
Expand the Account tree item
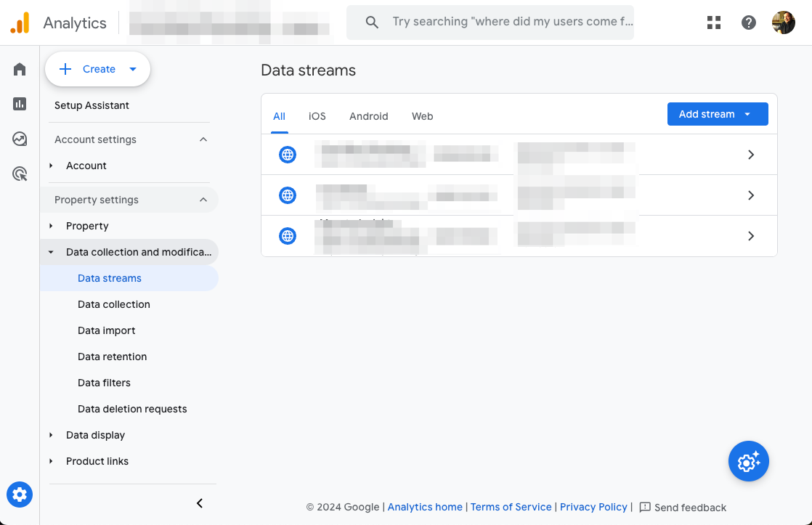[x=51, y=166]
